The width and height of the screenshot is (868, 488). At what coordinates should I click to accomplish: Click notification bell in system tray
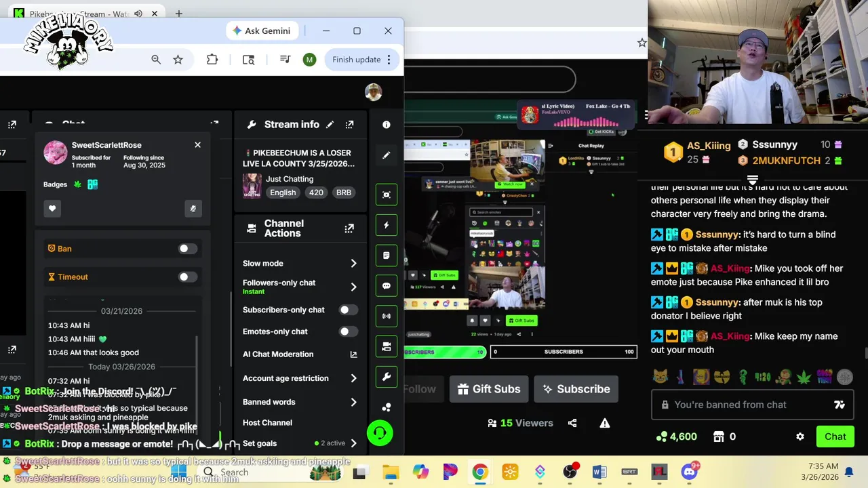tap(849, 472)
